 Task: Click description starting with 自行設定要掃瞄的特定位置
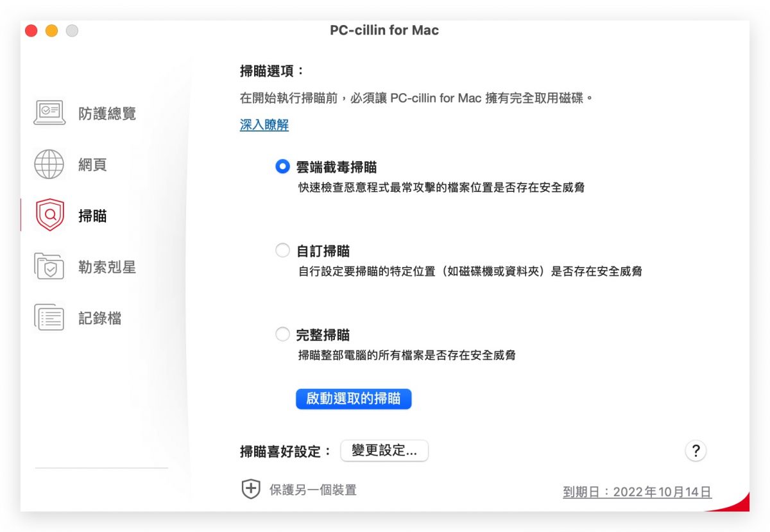(470, 271)
